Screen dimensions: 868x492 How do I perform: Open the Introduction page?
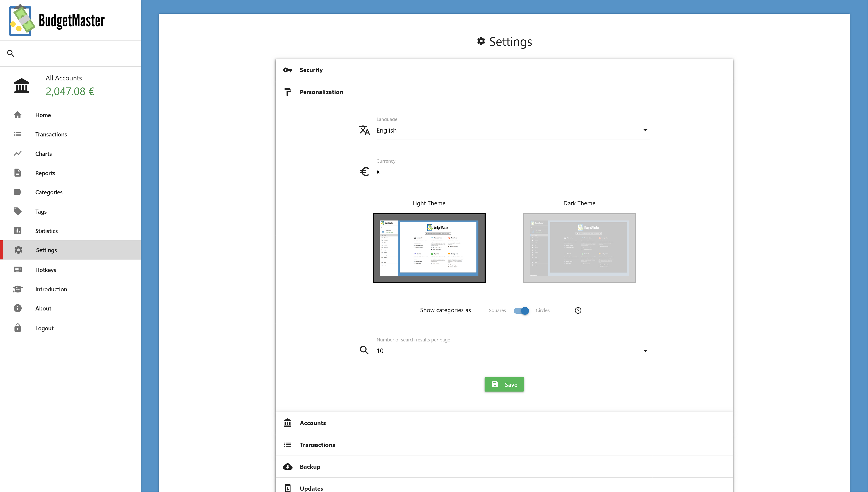[70, 289]
